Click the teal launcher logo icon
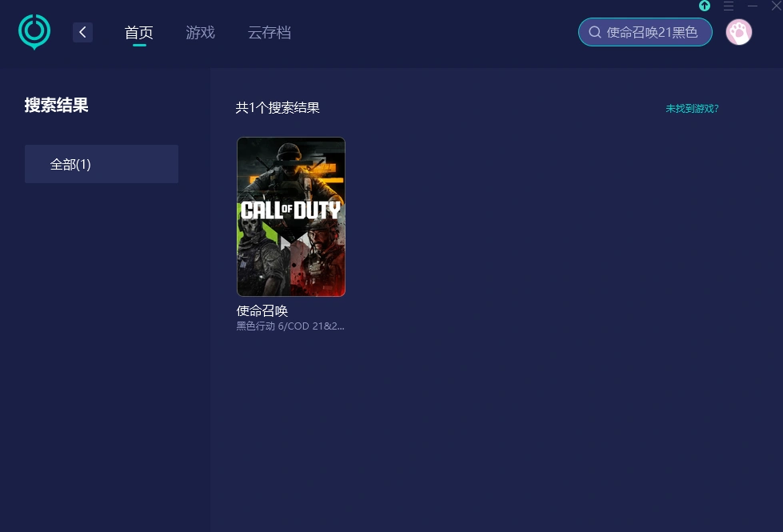 point(34,32)
